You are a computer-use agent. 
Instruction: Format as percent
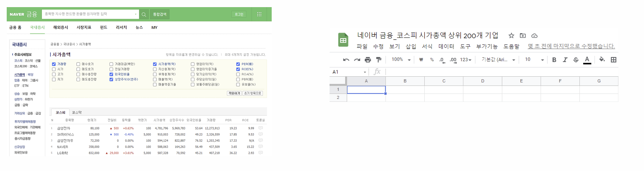(432, 60)
